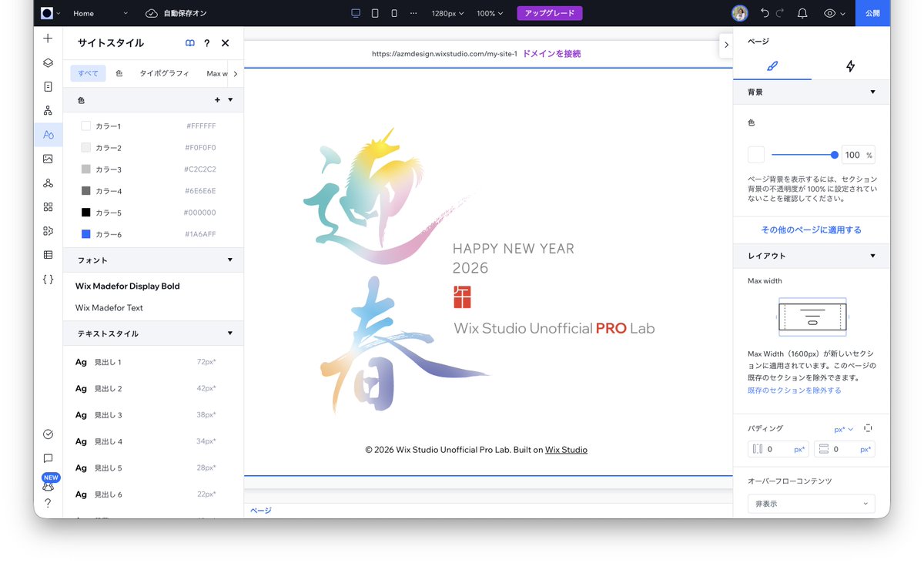Click the vertical padding input field

tap(845, 449)
